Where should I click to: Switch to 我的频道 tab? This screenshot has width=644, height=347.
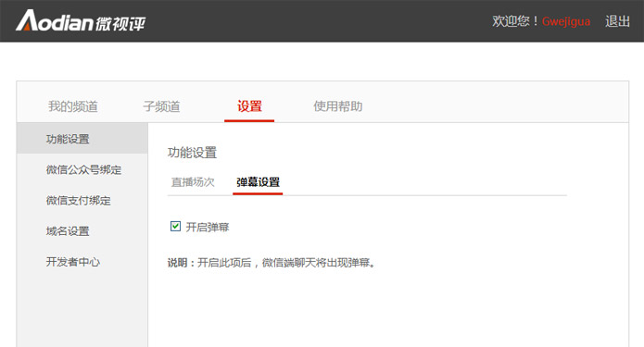point(72,106)
